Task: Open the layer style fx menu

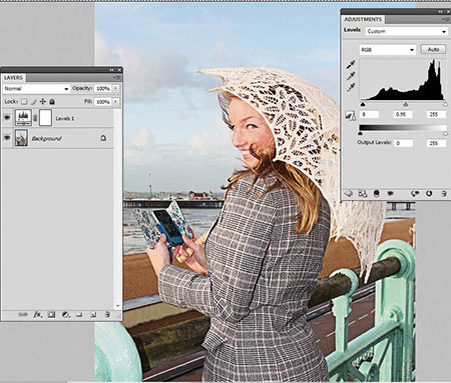Action: (38, 314)
